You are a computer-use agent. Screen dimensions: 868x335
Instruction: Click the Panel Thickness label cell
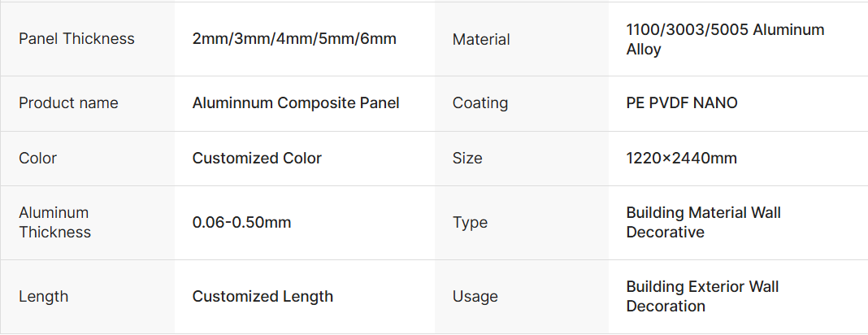[x=76, y=39]
